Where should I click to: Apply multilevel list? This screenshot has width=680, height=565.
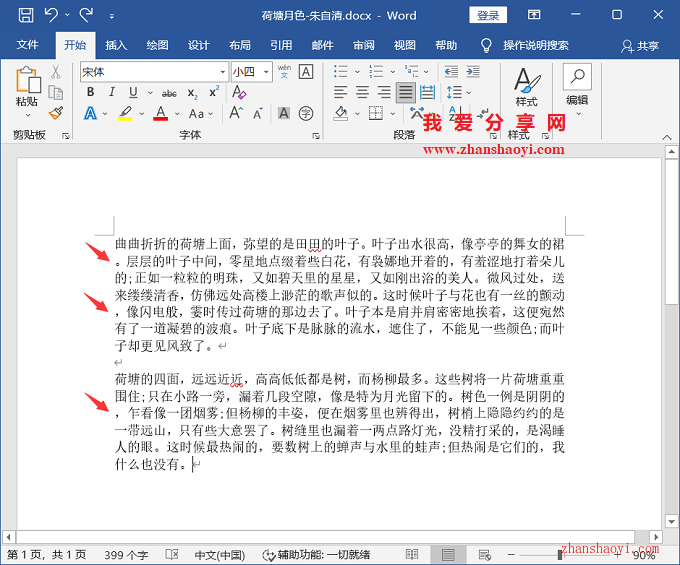tap(412, 71)
